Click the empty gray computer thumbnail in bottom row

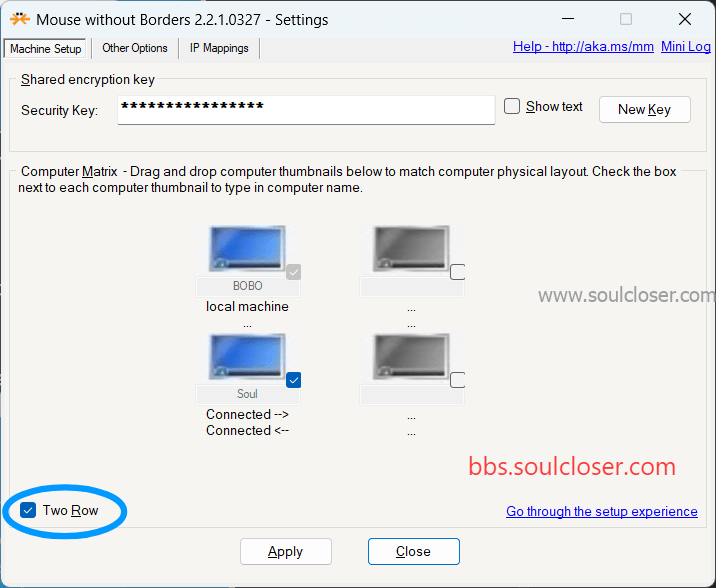point(411,357)
